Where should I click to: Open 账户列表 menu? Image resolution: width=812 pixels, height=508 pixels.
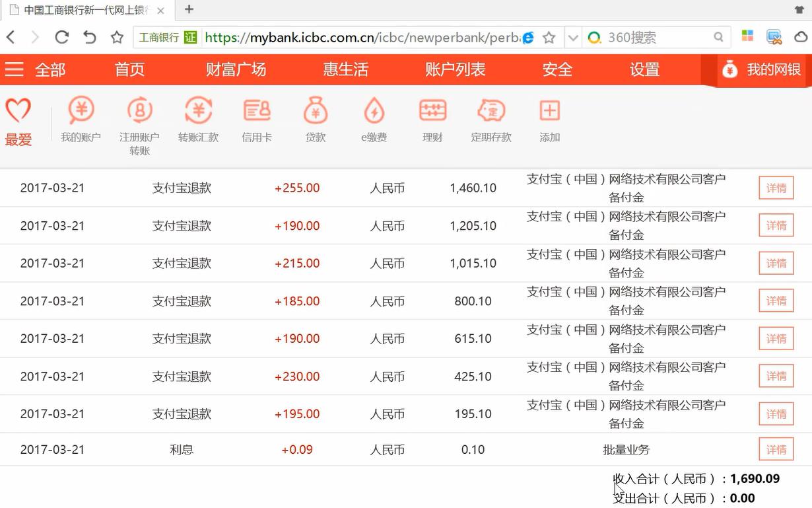coord(455,69)
